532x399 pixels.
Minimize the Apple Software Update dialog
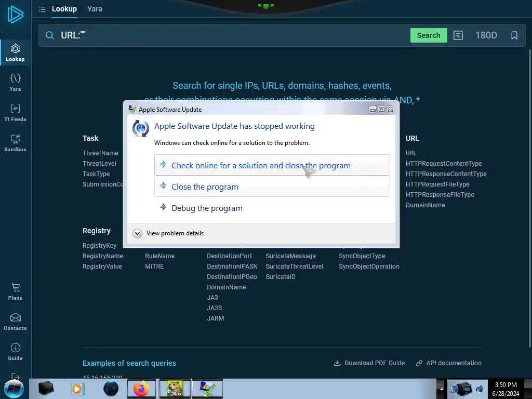tap(373, 109)
